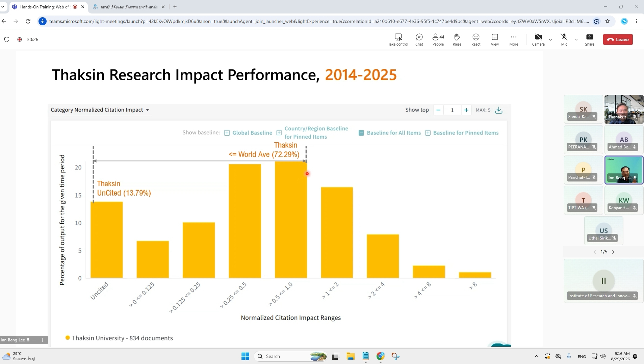Expand the Mic options dropdown arrow
Image resolution: width=644 pixels, height=364 pixels.
(576, 39)
